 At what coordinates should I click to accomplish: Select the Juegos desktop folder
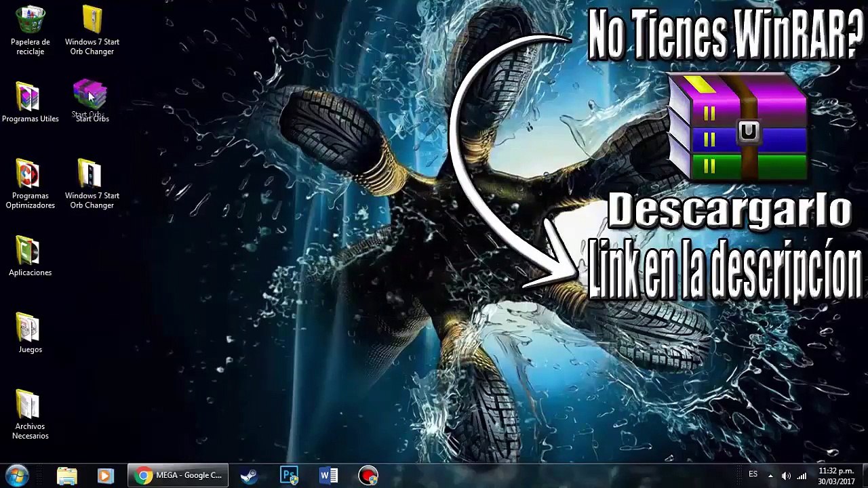[x=31, y=333]
